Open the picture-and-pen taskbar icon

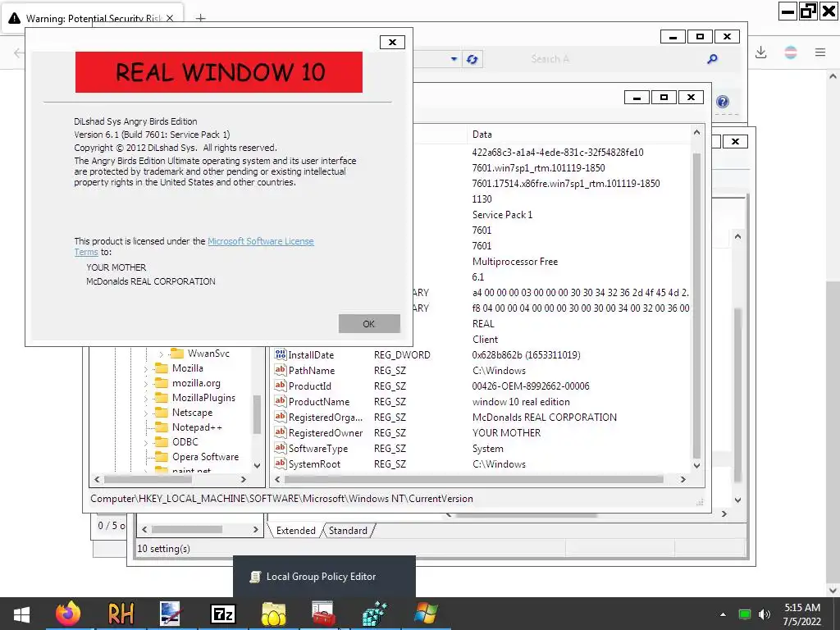[171, 614]
